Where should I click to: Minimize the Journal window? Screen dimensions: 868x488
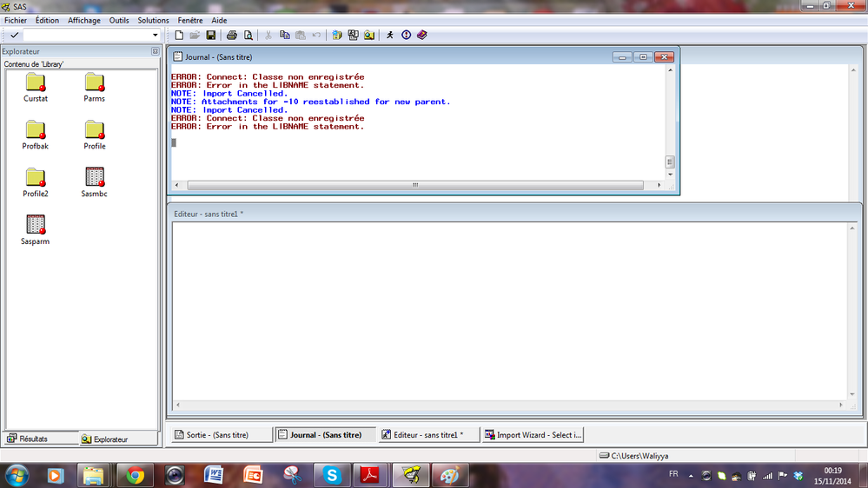click(622, 57)
